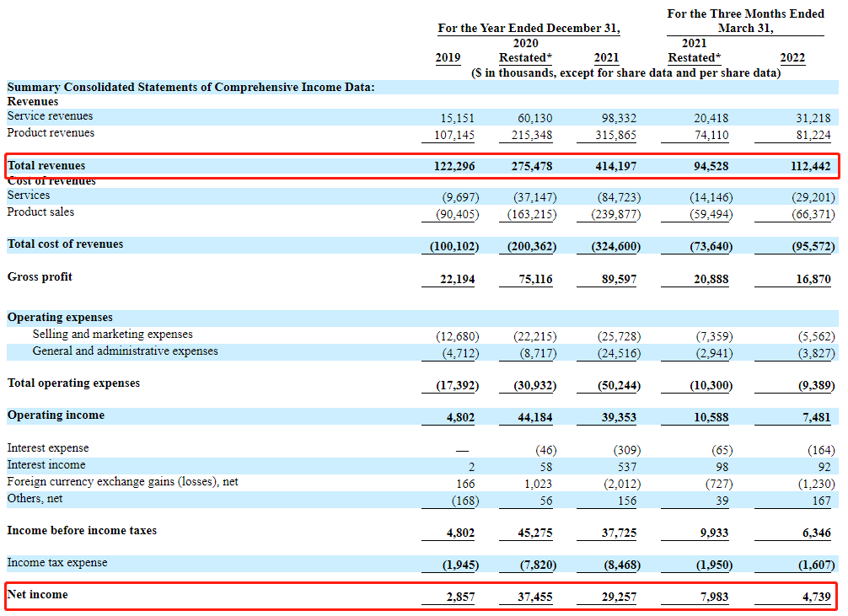Viewport: 848px width, 616px height.
Task: Click the Total revenues row label
Action: point(46,166)
